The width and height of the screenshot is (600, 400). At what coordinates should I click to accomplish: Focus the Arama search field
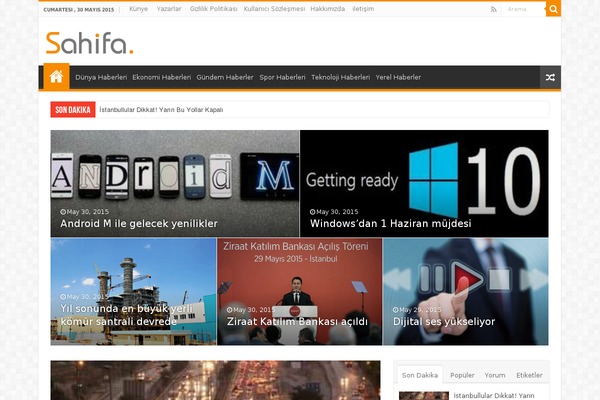pyautogui.click(x=523, y=9)
